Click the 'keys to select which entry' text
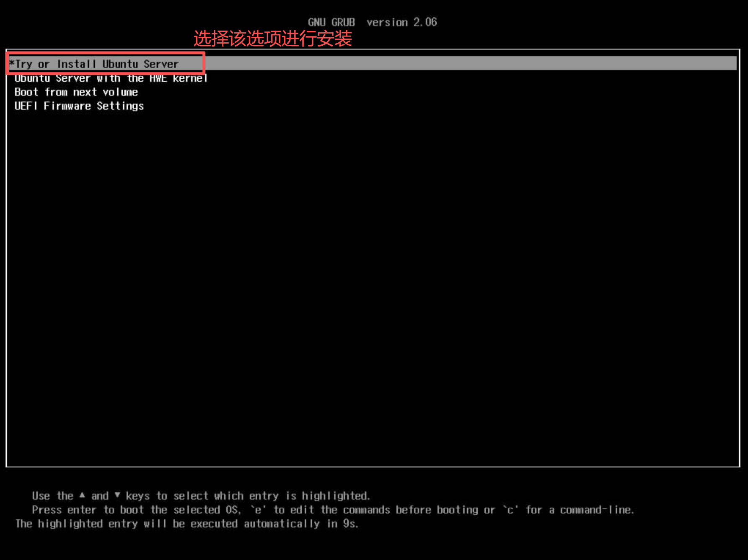 [201, 496]
